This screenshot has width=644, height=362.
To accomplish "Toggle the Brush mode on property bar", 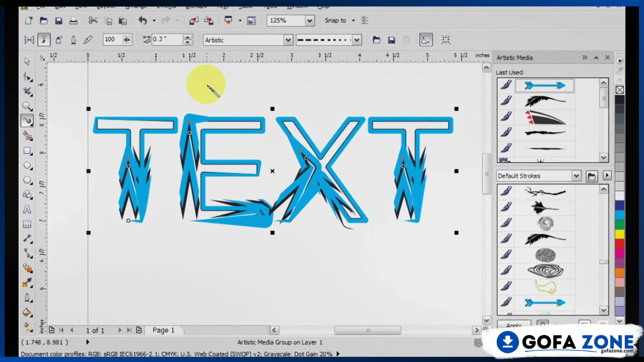I will (44, 40).
